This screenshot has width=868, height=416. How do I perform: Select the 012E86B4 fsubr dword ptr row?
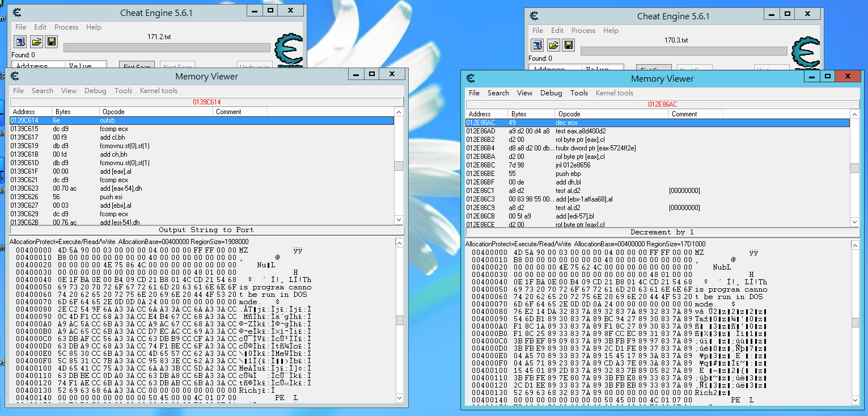[x=658, y=148]
